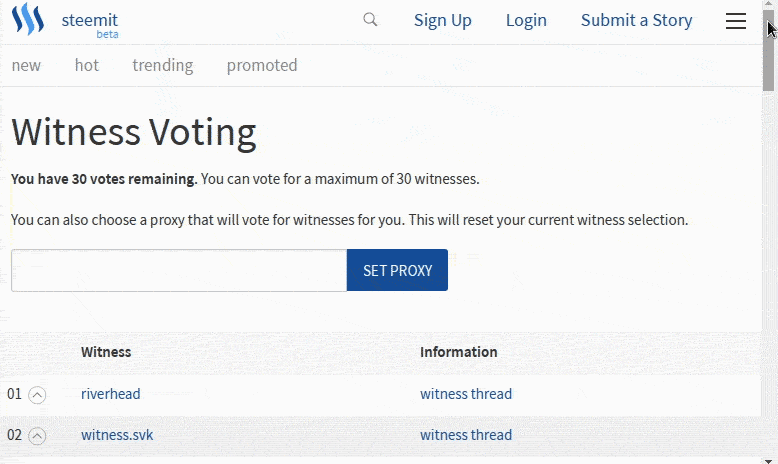Click the scrollbar down arrow
The image size is (778, 464).
tap(769, 460)
